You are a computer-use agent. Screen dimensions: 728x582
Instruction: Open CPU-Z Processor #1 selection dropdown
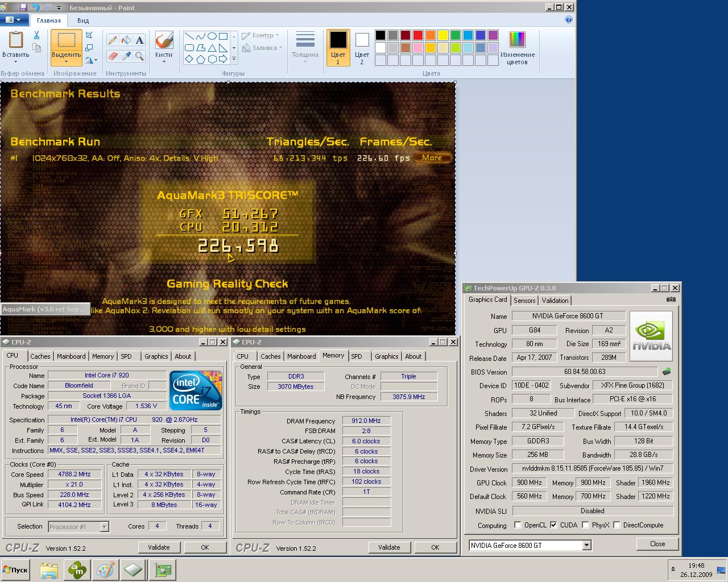click(x=104, y=527)
